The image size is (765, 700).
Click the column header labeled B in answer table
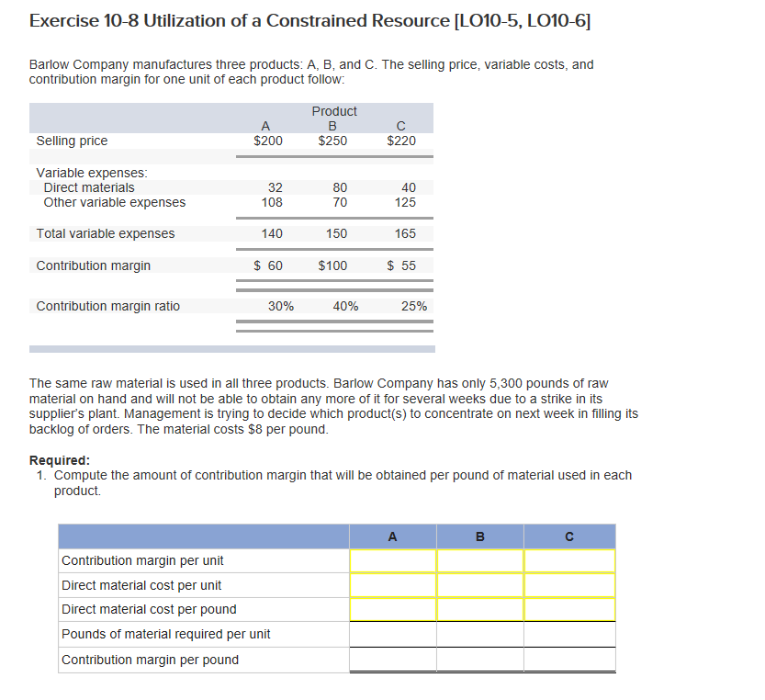tap(479, 536)
